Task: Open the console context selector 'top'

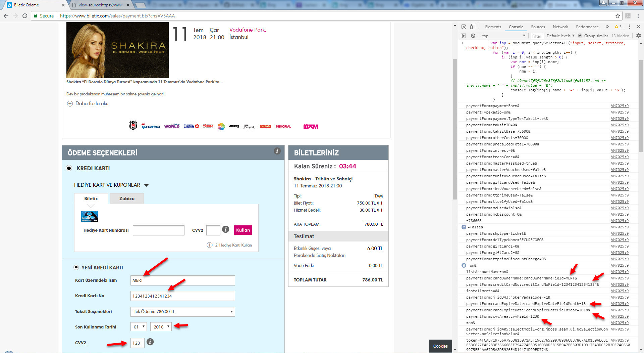Action: (x=503, y=36)
